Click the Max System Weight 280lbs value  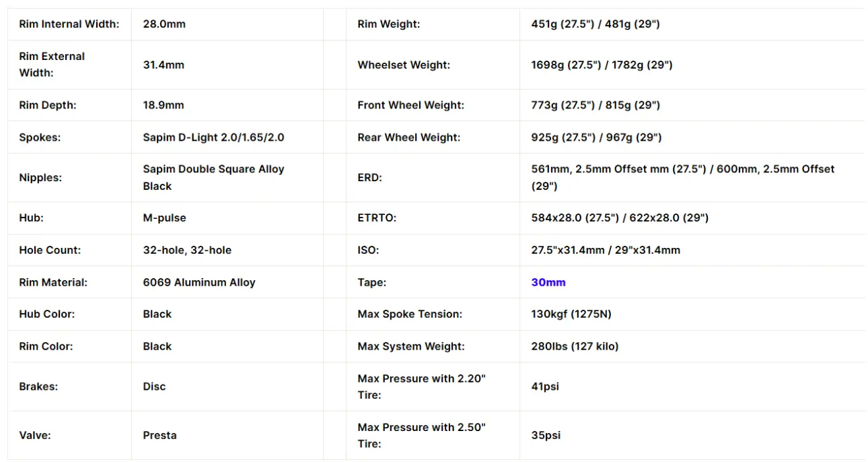point(575,346)
